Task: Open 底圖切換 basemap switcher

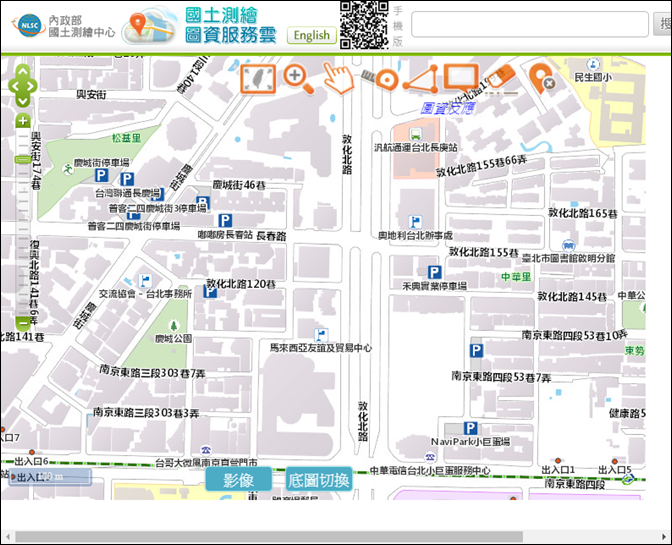Action: (319, 479)
